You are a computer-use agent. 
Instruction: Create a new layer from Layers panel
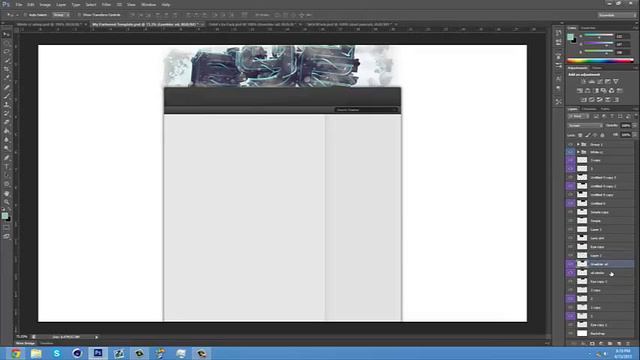(x=619, y=344)
